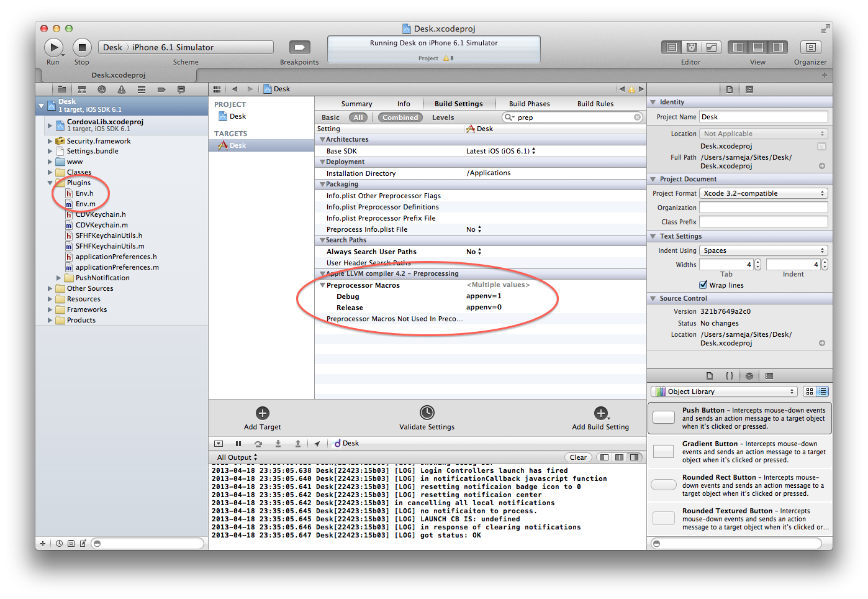Click the Project Name input field
Viewport: 868px width, 599px height.
(x=764, y=117)
